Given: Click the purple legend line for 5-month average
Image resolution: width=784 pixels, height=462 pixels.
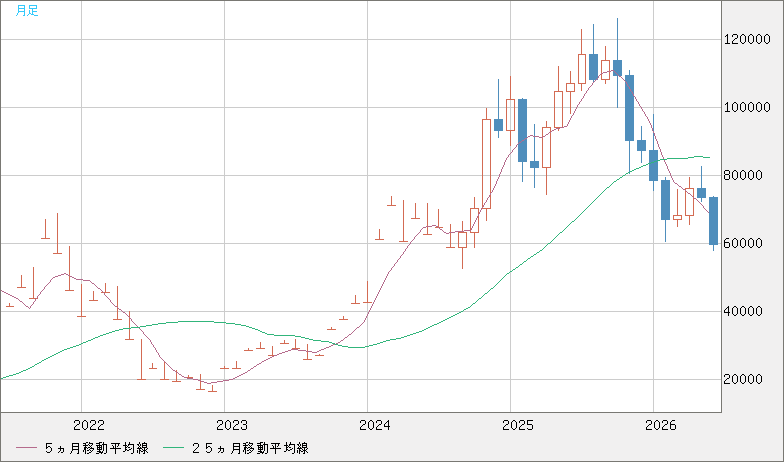Looking at the screenshot, I should [x=26, y=448].
